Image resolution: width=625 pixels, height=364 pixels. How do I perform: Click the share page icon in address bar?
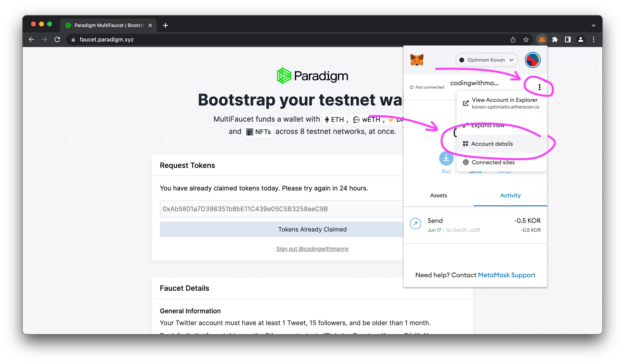513,39
